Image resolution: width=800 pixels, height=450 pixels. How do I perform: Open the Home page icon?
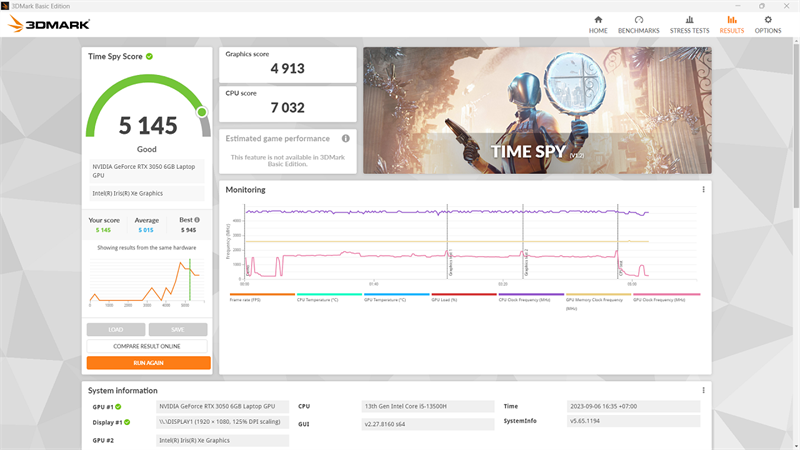pyautogui.click(x=598, y=20)
